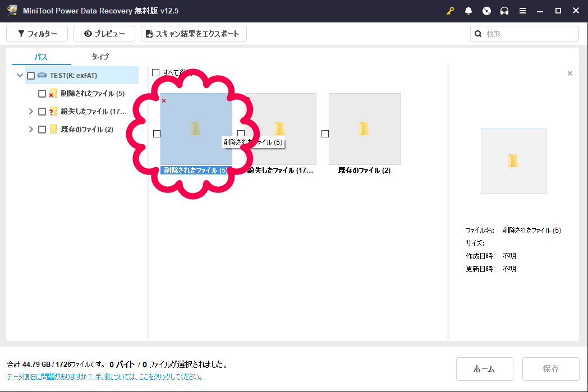Click the プレビュー preview button

104,34
